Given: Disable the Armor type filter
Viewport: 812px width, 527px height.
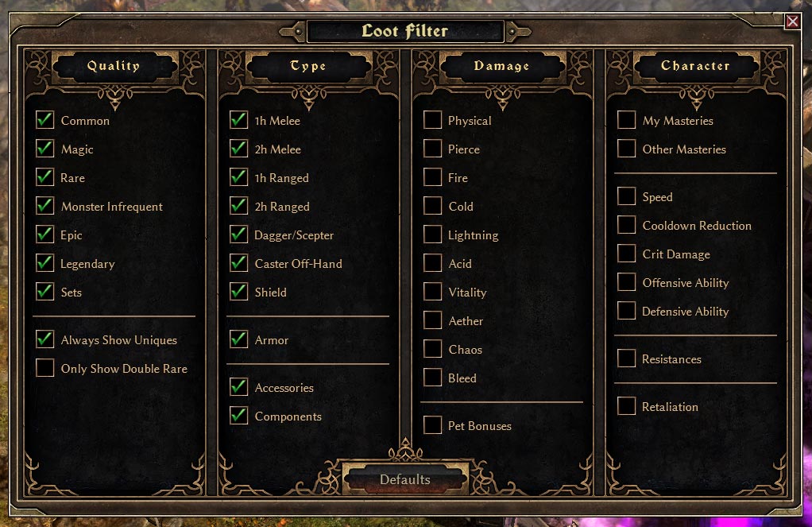Looking at the screenshot, I should click(x=238, y=339).
